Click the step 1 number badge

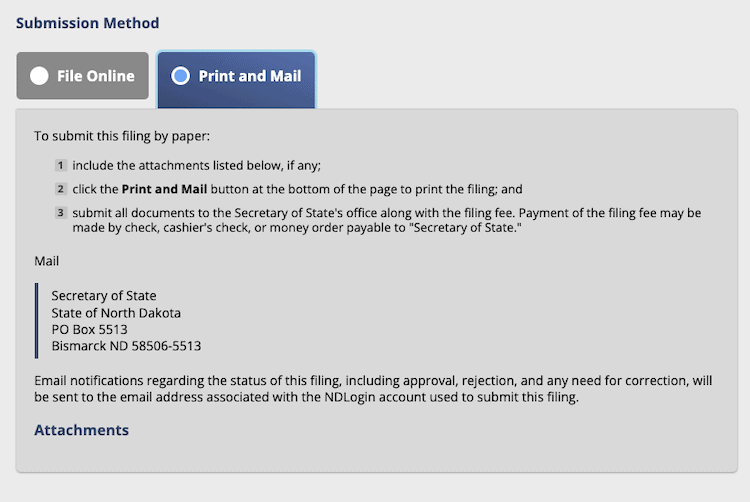coord(60,165)
